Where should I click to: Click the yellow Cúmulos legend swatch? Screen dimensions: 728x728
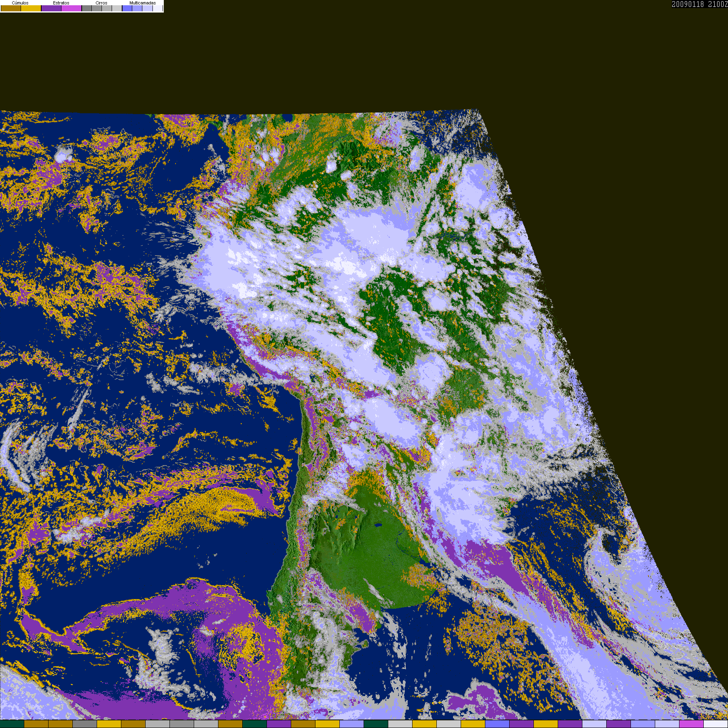(31, 8)
